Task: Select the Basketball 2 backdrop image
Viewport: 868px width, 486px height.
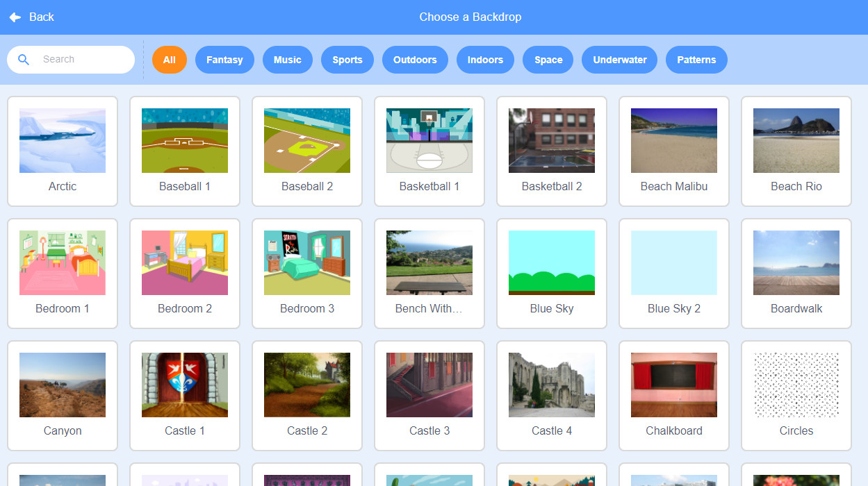Action: [x=552, y=140]
